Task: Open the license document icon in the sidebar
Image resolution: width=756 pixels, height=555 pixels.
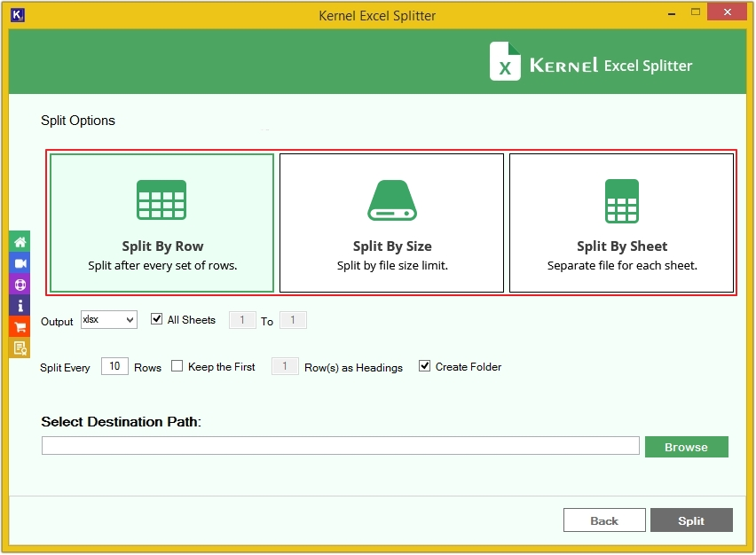Action: coord(19,348)
